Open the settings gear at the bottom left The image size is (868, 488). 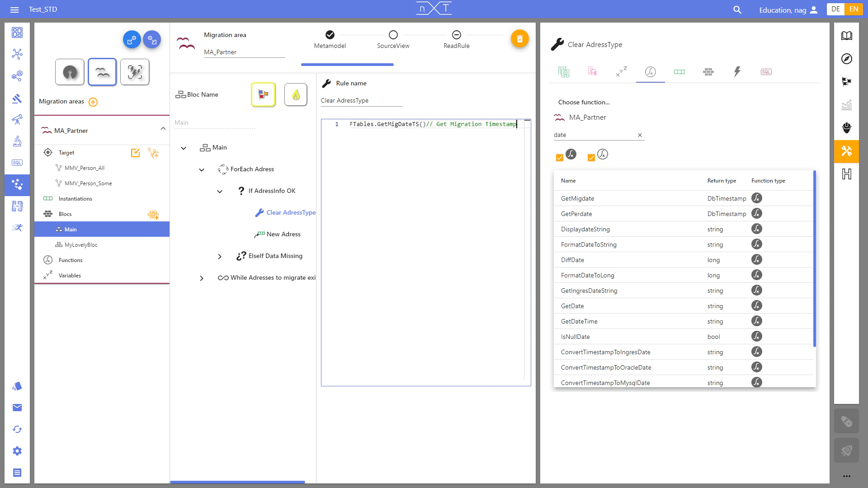(17, 450)
